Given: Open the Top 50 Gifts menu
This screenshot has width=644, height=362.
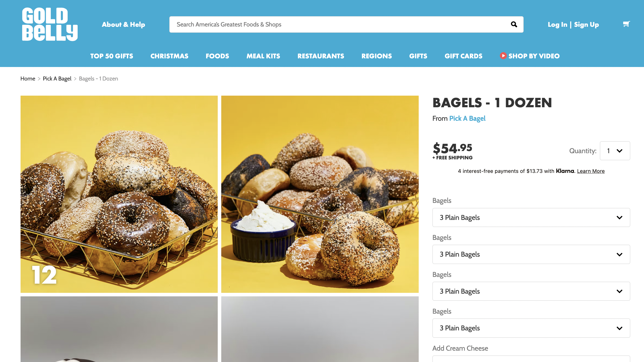Looking at the screenshot, I should pos(112,56).
